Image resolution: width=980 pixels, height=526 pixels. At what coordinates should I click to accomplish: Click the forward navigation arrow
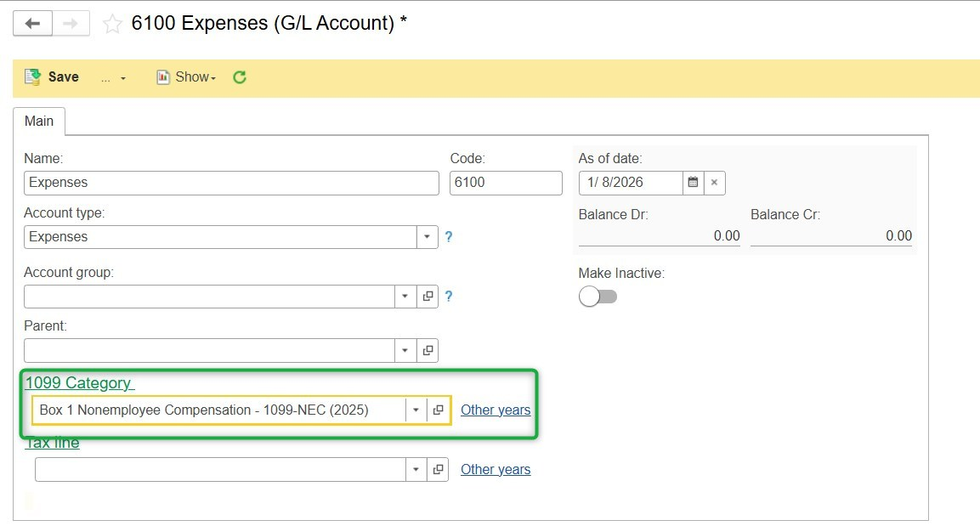[71, 24]
